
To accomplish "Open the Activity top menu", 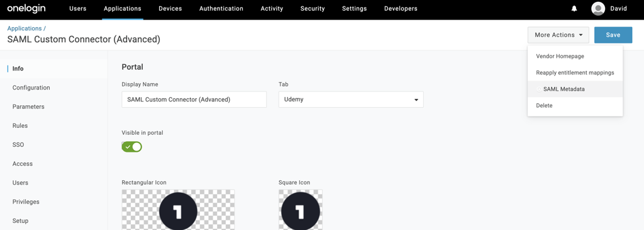I will (x=272, y=9).
